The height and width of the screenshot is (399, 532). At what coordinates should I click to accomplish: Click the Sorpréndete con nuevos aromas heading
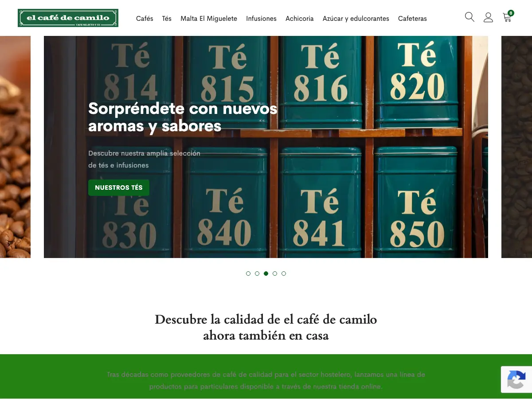pos(183,117)
